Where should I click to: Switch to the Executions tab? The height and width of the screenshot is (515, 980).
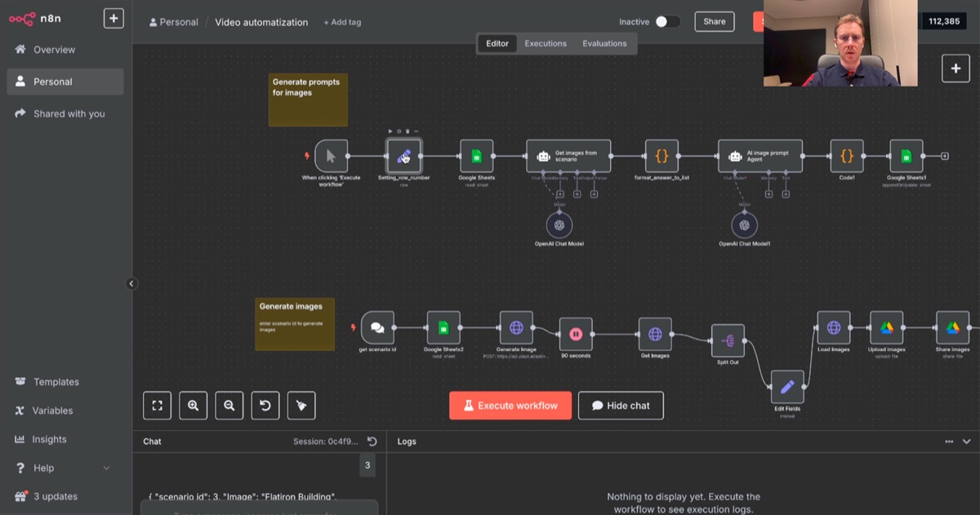point(546,44)
